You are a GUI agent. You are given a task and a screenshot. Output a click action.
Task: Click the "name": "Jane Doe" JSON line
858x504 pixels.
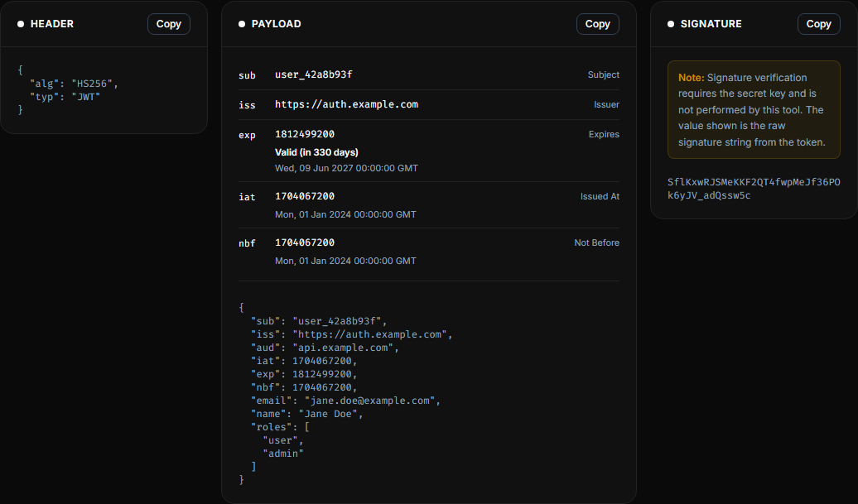[x=306, y=414]
